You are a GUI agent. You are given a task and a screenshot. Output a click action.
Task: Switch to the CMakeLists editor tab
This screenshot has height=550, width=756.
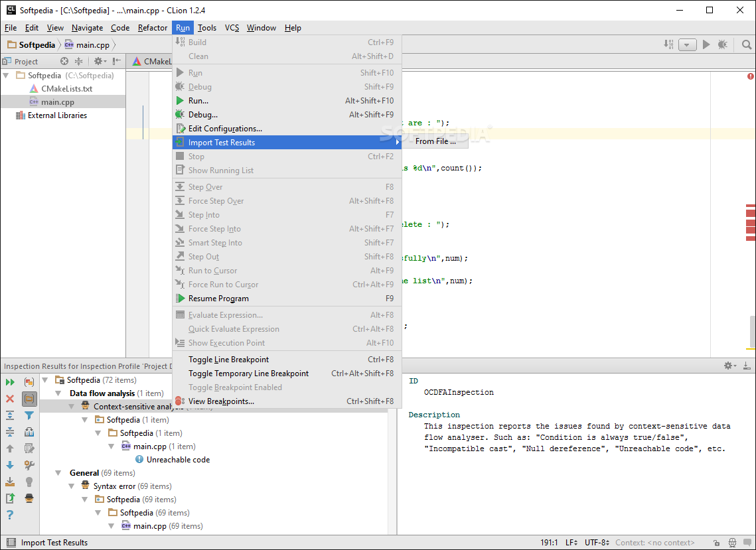[x=152, y=61]
